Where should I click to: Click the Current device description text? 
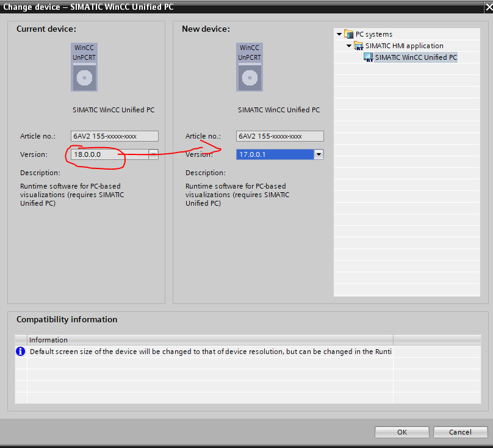point(72,195)
